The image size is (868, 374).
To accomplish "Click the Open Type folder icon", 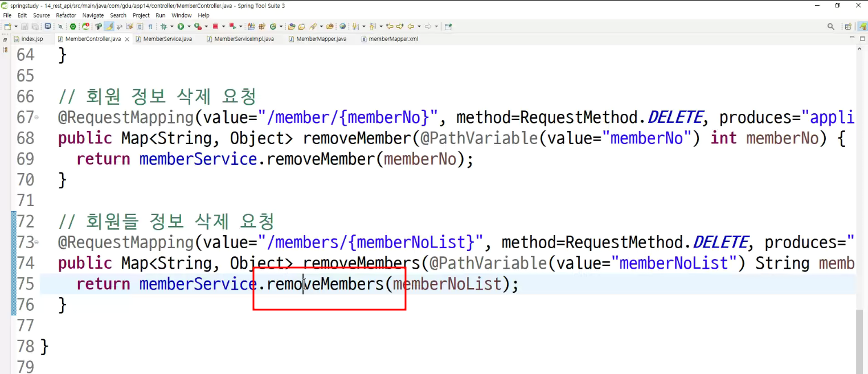I will (x=292, y=26).
